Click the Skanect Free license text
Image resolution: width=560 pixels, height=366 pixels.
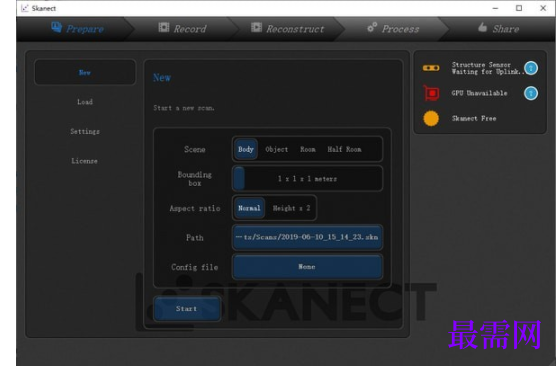pos(474,119)
